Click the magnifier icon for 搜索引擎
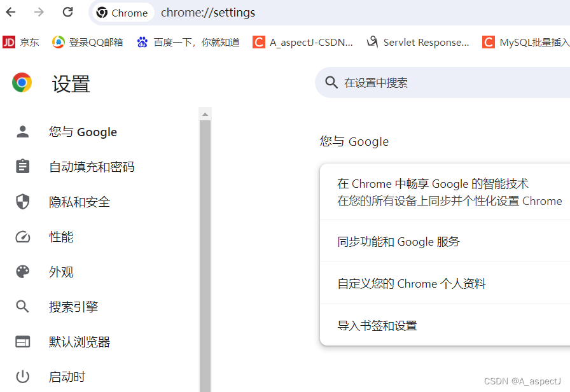Screen dimensions: 570x392 tap(22, 307)
